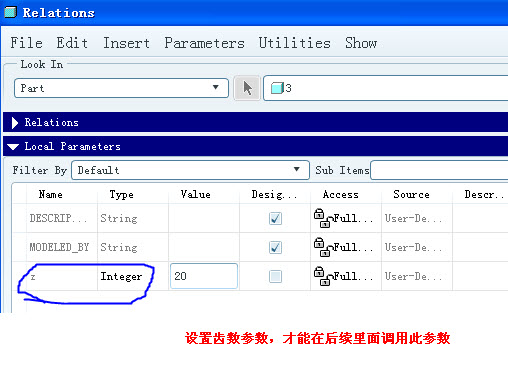Screen dimensions: 508x387
Task: Click the Value column header
Action: [x=195, y=194]
